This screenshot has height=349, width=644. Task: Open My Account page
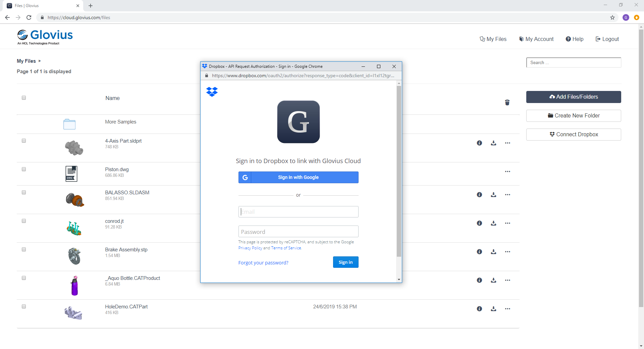pos(536,39)
